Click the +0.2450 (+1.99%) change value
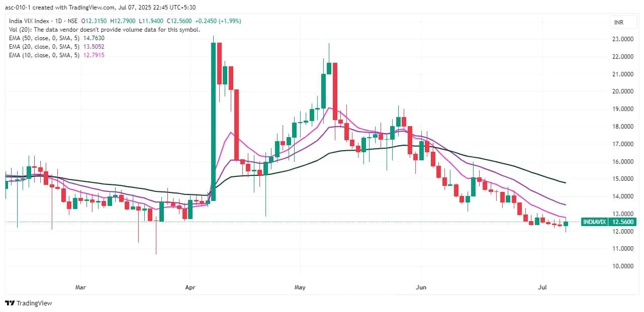The height and width of the screenshot is (312, 644). click(x=223, y=21)
